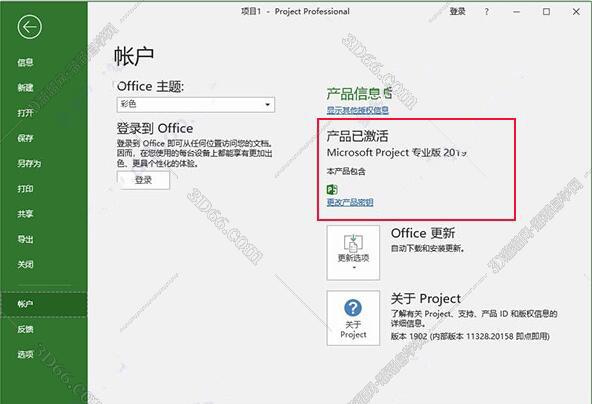Open 反馈 in the sidebar
This screenshot has width=592, height=404.
25,329
